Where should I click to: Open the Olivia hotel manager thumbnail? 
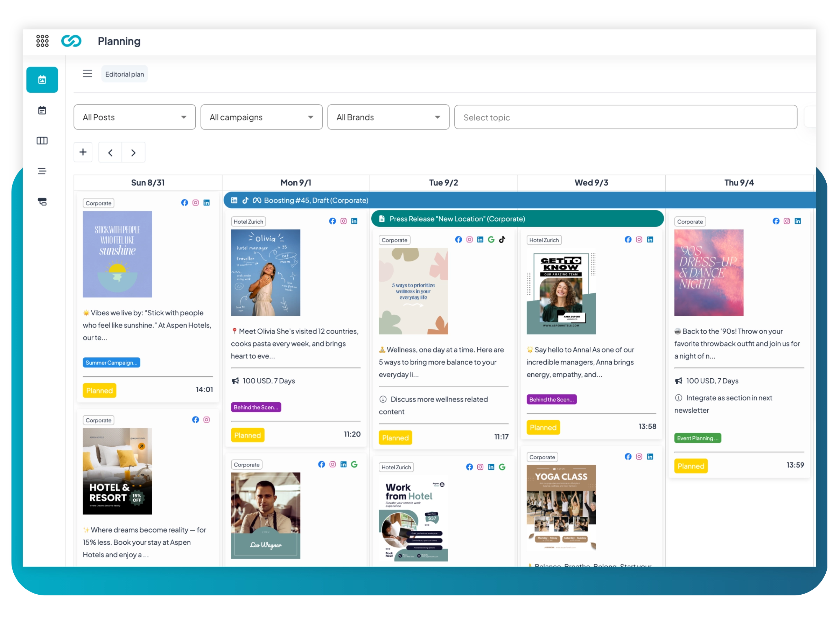(x=265, y=272)
